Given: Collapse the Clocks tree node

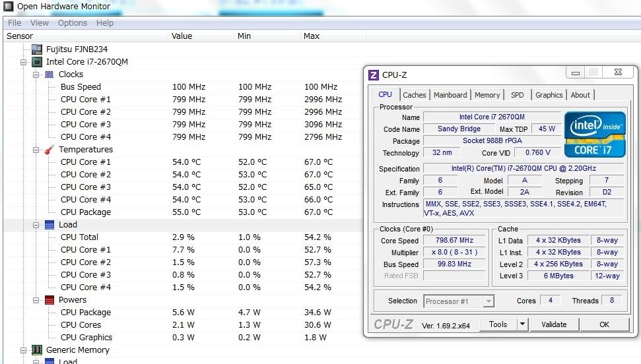Looking at the screenshot, I should (x=36, y=75).
